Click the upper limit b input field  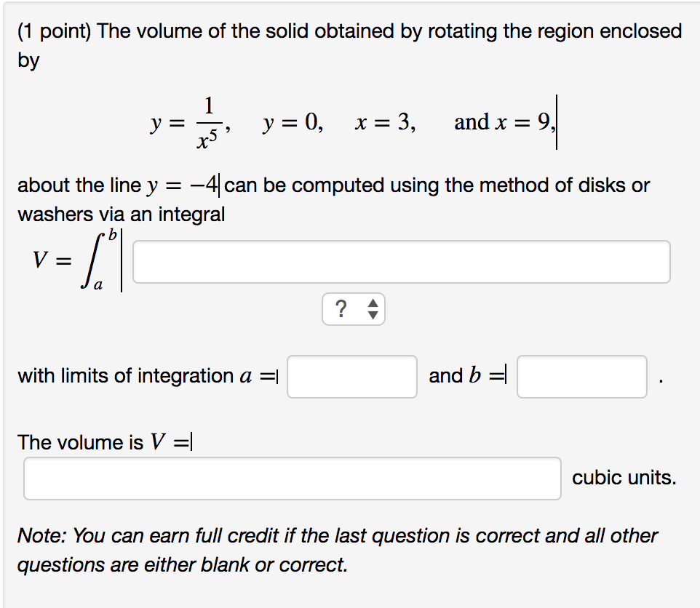coord(581,376)
